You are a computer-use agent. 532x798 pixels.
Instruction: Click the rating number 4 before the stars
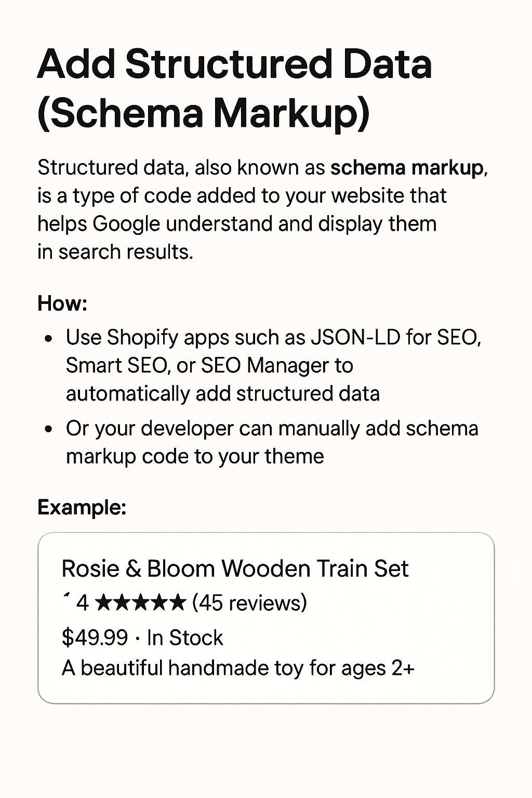coord(82,603)
